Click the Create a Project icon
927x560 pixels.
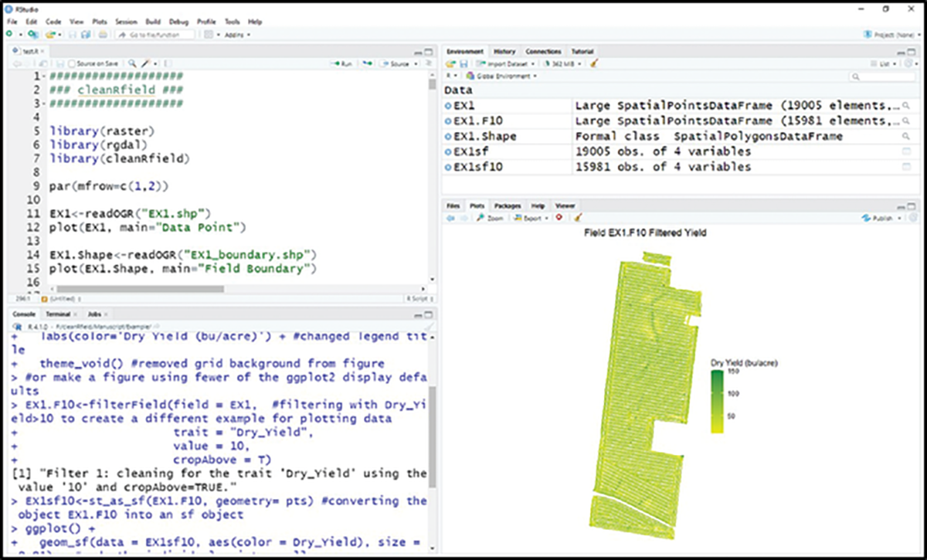tap(32, 35)
